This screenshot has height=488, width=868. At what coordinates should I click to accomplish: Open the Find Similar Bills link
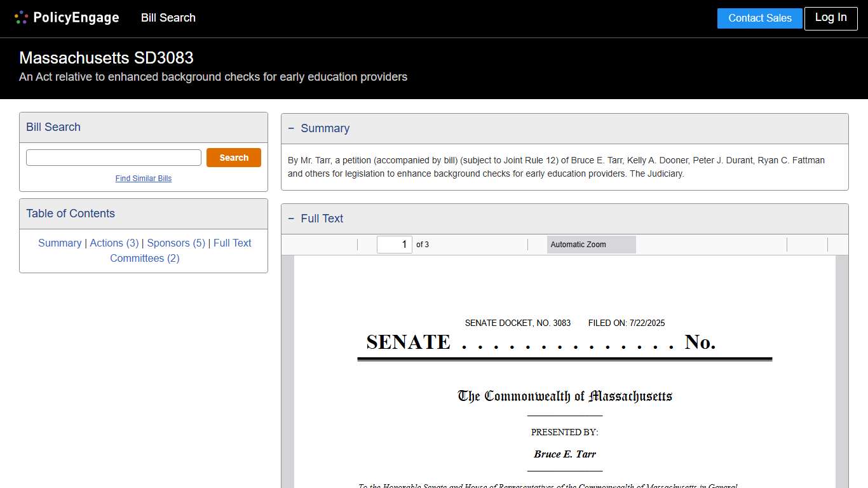(143, 179)
